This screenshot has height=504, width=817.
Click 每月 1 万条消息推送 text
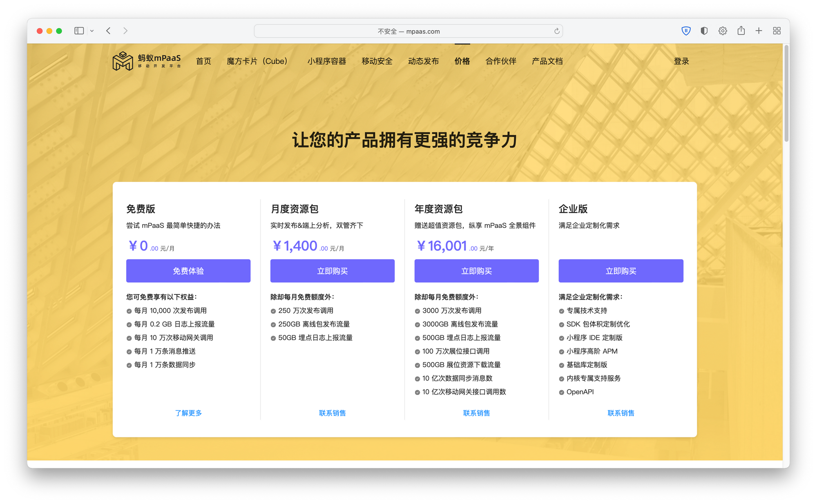(165, 351)
